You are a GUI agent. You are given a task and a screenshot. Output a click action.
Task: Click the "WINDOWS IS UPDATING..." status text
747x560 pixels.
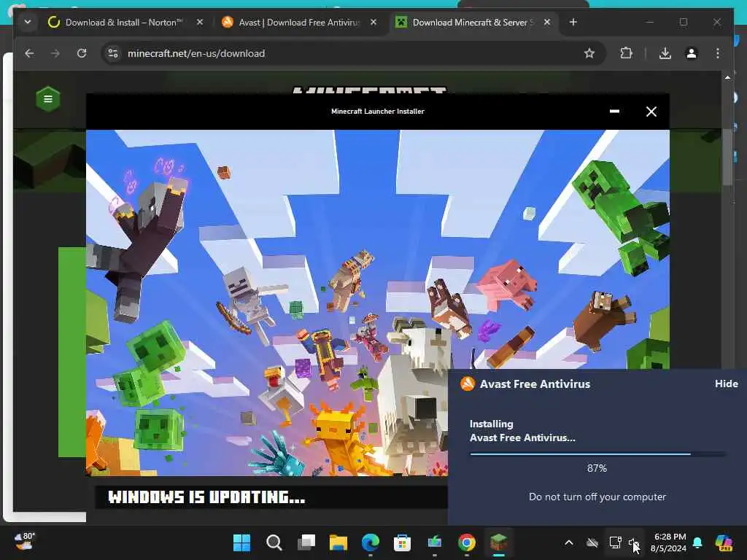[x=206, y=497]
